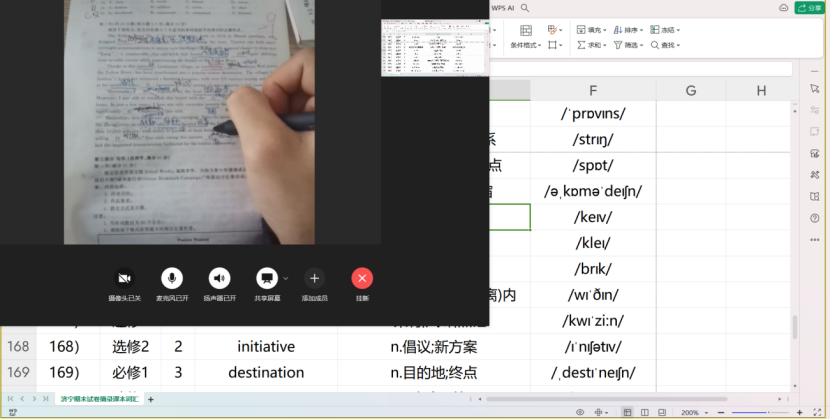Click the green 分享 share button

[x=809, y=8]
